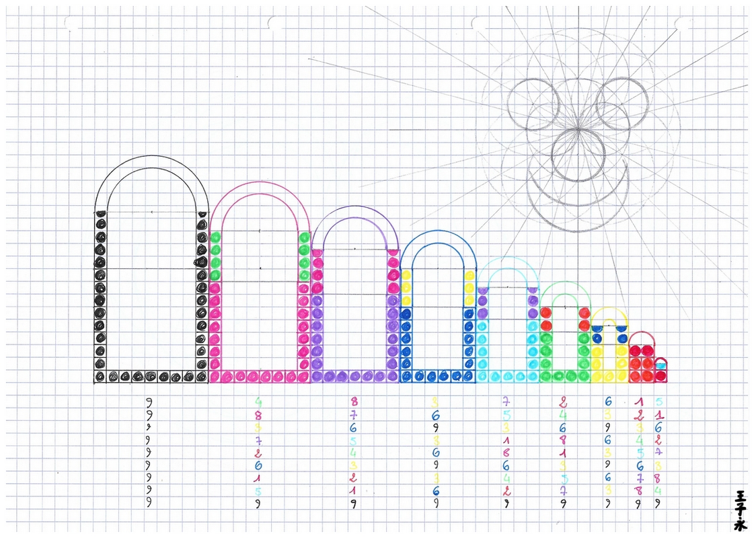Screen dimensions: 756x538
Task: Click the pink 8 atop the purple arch's numbers
Action: tap(354, 401)
